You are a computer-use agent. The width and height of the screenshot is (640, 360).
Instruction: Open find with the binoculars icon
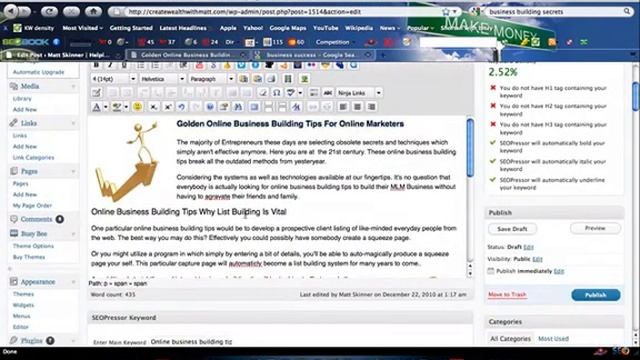238,107
